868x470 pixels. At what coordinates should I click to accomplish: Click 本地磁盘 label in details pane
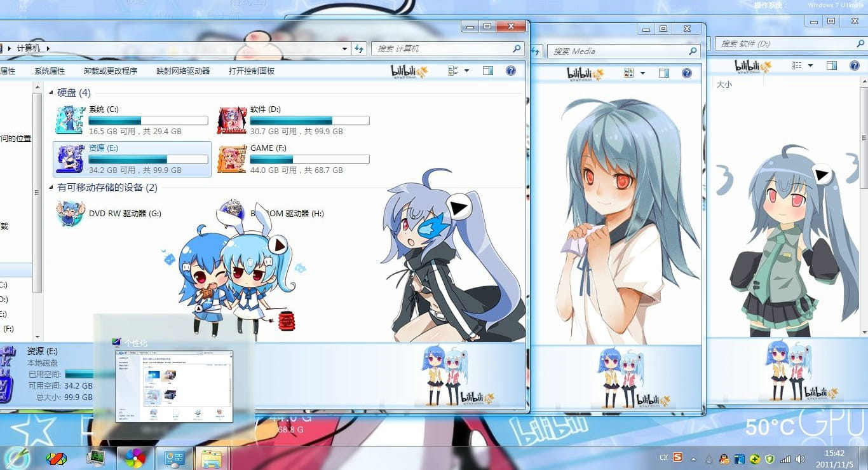click(43, 363)
